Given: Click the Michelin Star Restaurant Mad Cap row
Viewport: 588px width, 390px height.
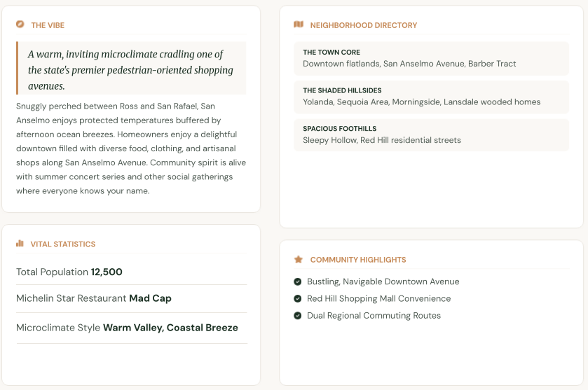Looking at the screenshot, I should tap(132, 298).
